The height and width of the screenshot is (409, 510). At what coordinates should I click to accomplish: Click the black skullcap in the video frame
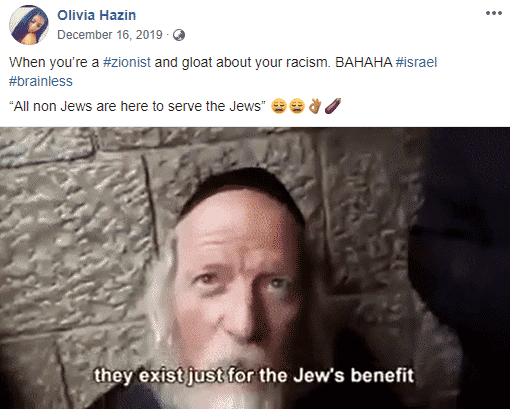(x=242, y=188)
